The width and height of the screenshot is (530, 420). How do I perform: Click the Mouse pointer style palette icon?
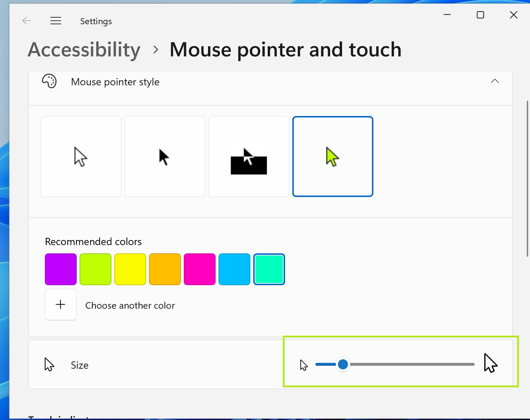click(49, 81)
